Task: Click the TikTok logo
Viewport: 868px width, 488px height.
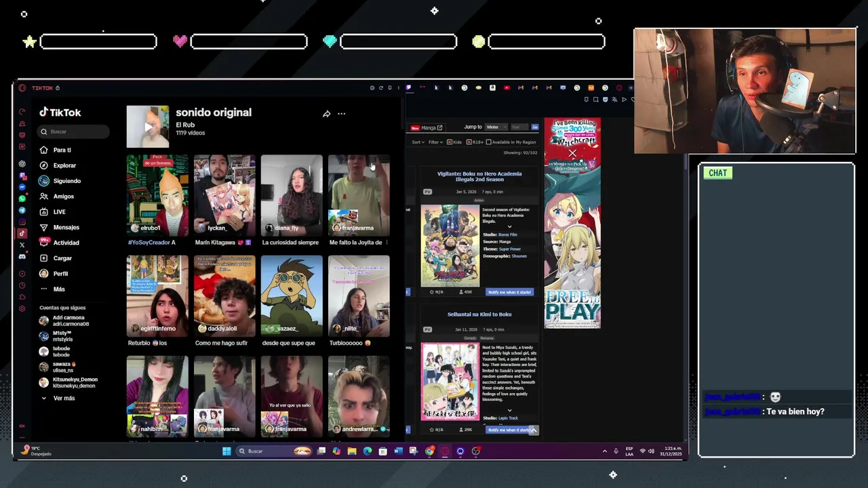Action: click(x=60, y=113)
